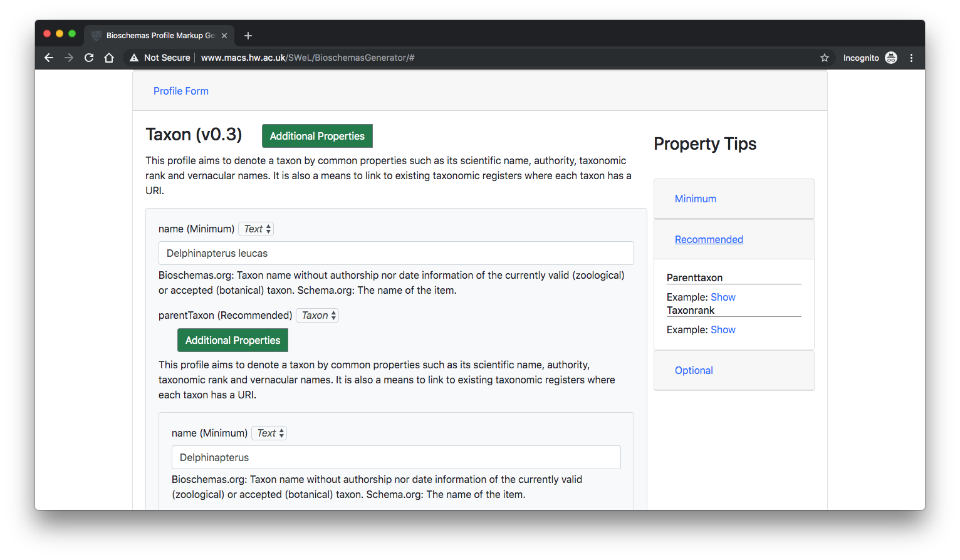This screenshot has height=560, width=960.
Task: Click the Incognito profile icon
Action: pyautogui.click(x=891, y=58)
